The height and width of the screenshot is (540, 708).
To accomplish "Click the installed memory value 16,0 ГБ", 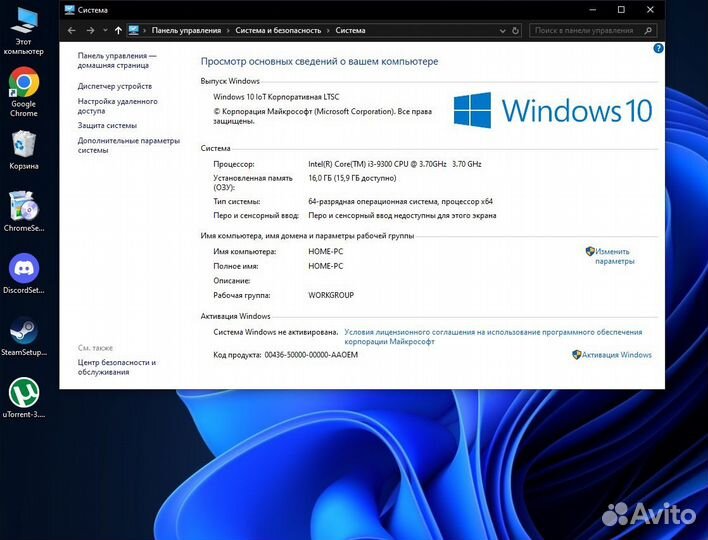I will 352,178.
